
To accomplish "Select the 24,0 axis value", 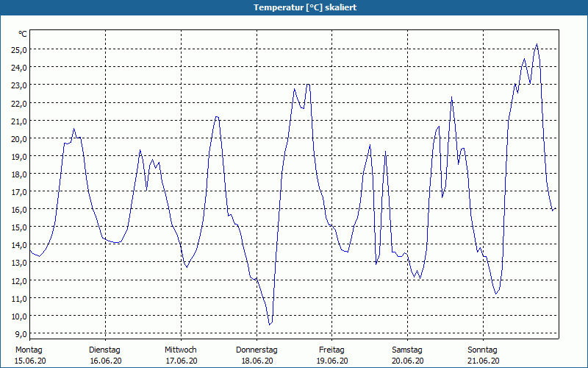I will pyautogui.click(x=19, y=68).
